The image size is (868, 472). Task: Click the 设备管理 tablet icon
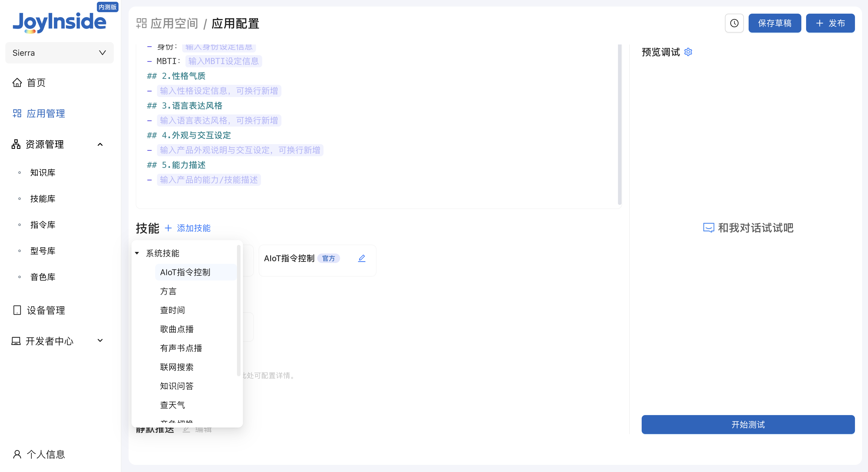[17, 310]
